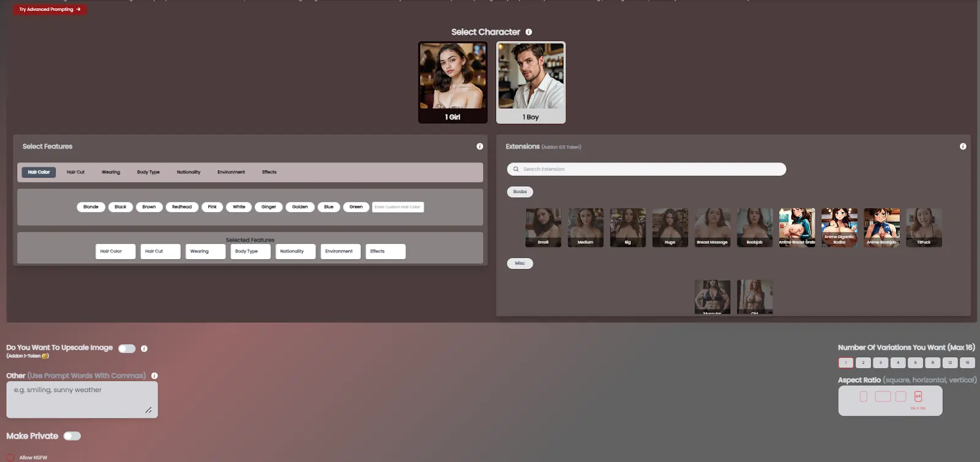Viewport: 980px width, 462px height.
Task: Open the Environment features tab
Action: [x=231, y=172]
